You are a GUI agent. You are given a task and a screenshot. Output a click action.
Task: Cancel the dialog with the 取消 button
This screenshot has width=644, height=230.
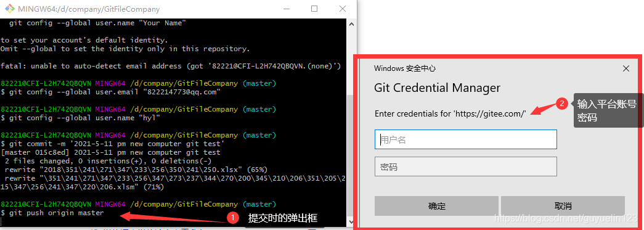pos(563,206)
